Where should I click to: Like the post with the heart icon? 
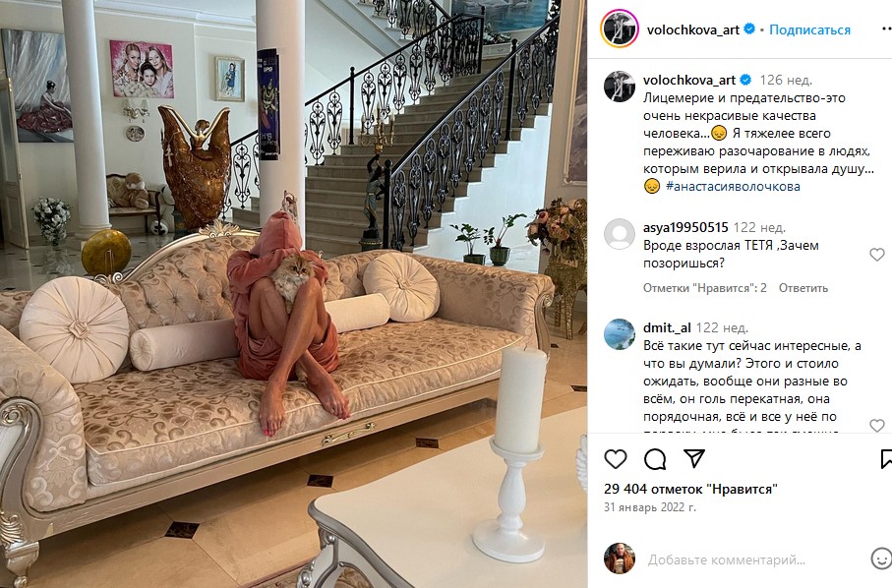point(615,459)
